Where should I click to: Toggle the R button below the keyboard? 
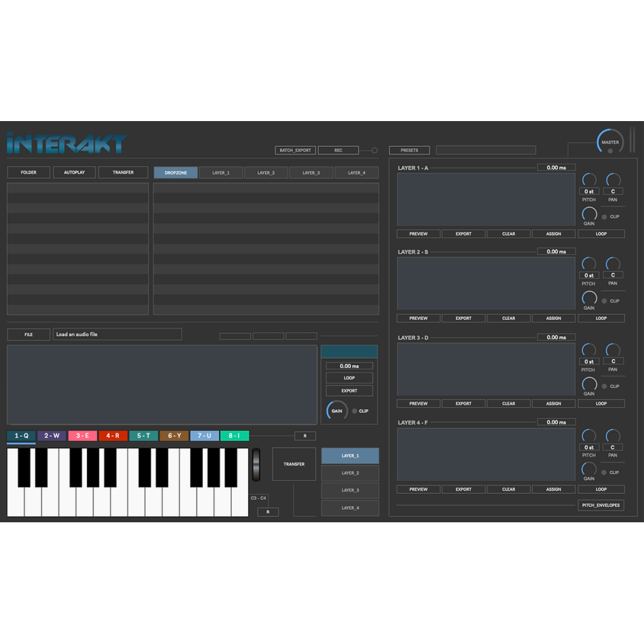pos(268,512)
